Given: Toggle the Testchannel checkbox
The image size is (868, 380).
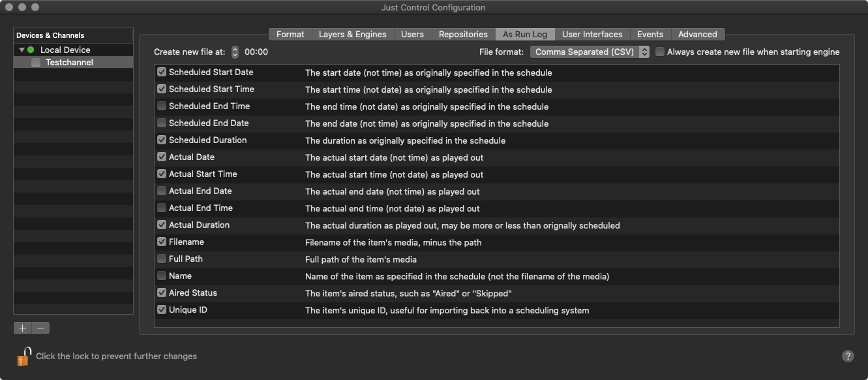Looking at the screenshot, I should point(36,62).
